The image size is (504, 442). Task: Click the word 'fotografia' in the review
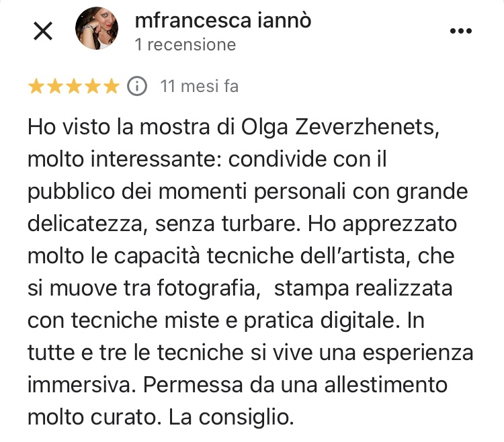click(206, 288)
